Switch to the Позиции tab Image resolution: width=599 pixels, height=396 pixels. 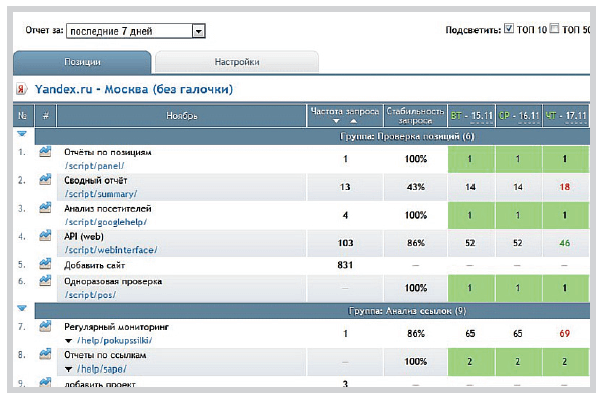click(82, 62)
